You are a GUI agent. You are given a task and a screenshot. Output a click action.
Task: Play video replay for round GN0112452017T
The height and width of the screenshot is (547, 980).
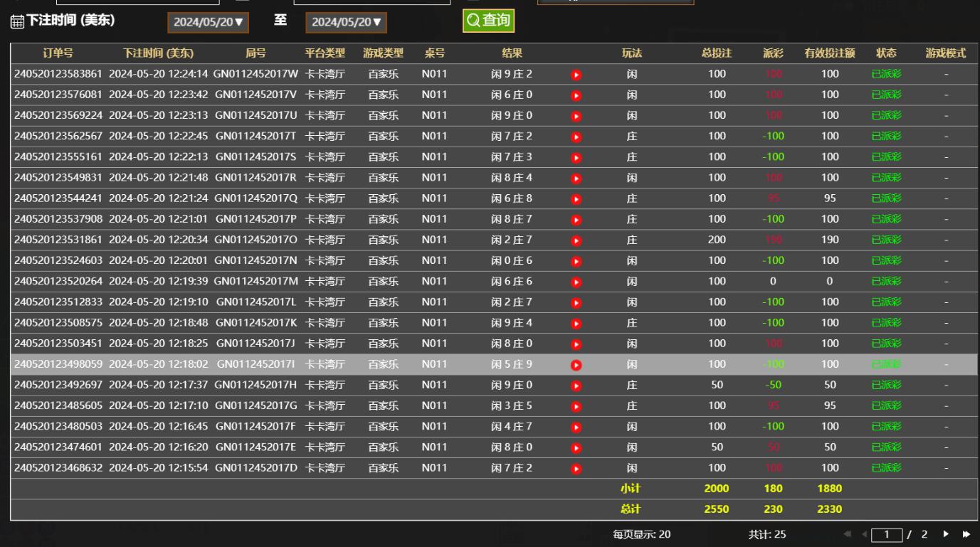tap(576, 137)
